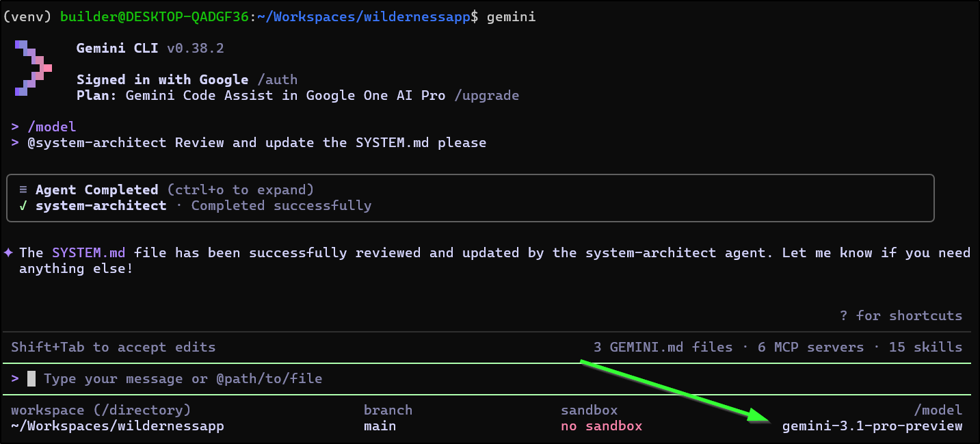This screenshot has width=980, height=444.
Task: Click the green checkmark next to system-architect
Action: click(x=23, y=206)
